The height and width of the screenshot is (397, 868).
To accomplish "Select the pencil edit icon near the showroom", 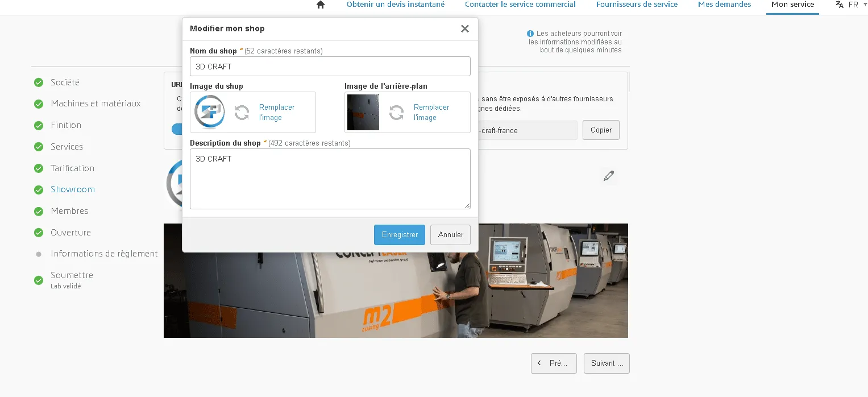I will pos(609,176).
